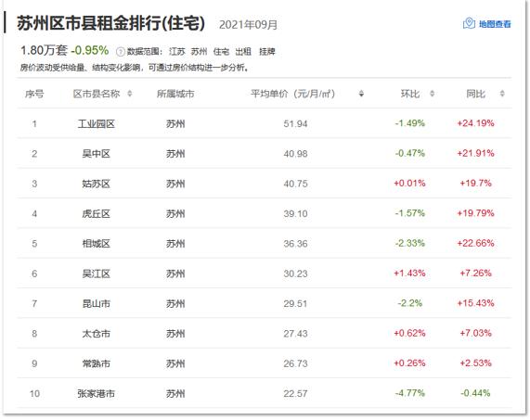This screenshot has width=530, height=420.
Task: Click rank number 10
Action: click(34, 394)
